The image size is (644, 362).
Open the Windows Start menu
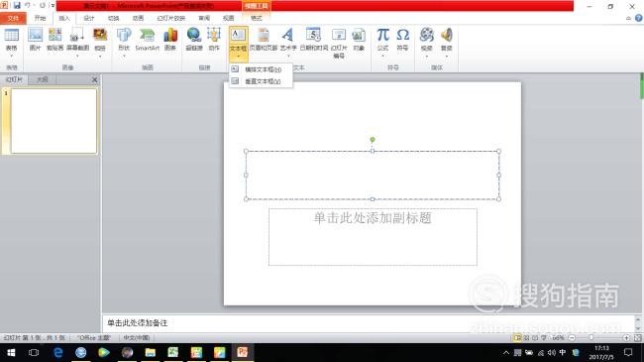point(11,352)
